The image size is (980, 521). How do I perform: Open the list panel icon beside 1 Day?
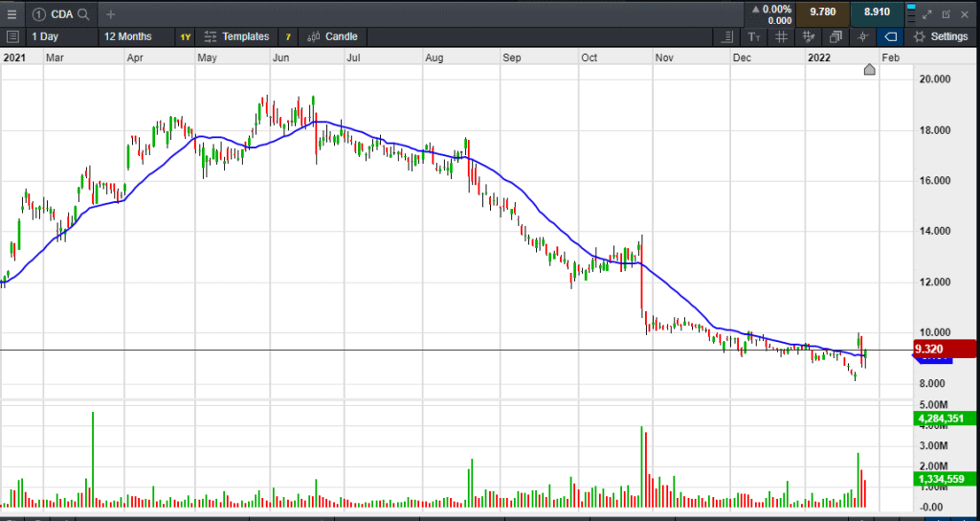12,36
